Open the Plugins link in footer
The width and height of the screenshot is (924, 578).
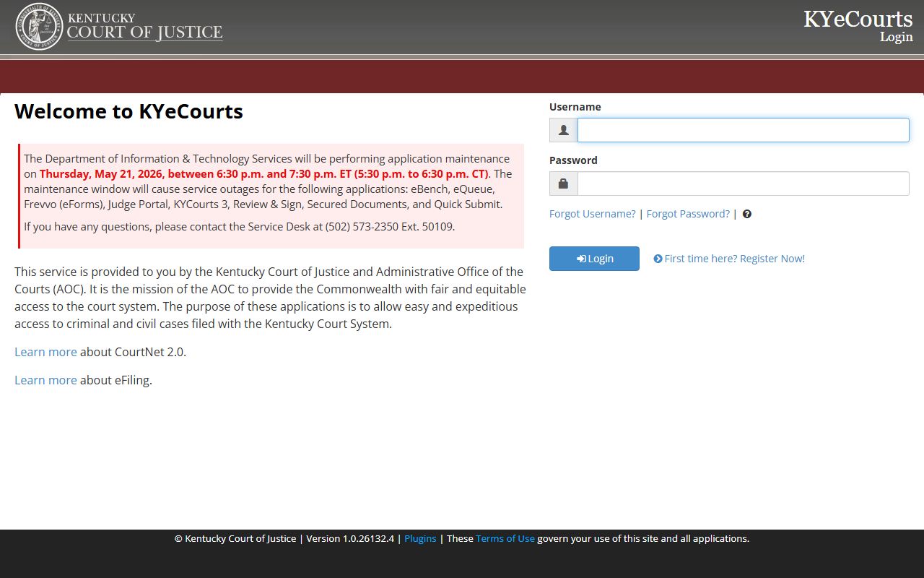tap(420, 538)
